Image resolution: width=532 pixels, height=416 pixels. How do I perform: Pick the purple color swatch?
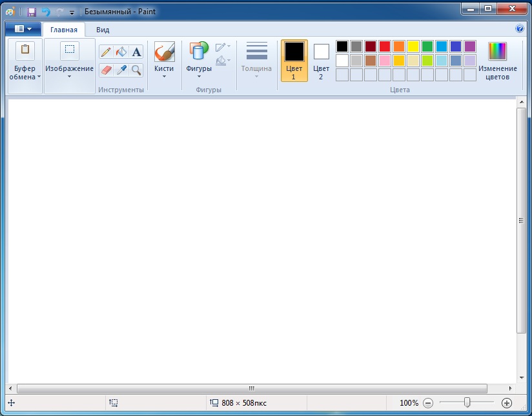click(470, 46)
